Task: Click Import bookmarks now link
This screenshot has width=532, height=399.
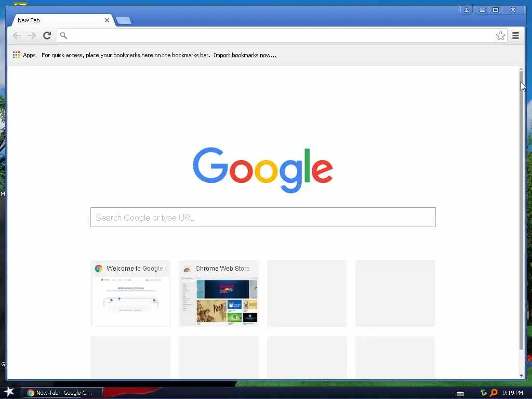Action: click(245, 55)
